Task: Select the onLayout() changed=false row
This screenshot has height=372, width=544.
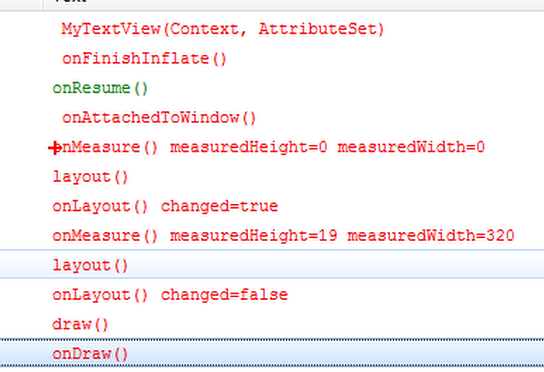Action: coord(272,295)
